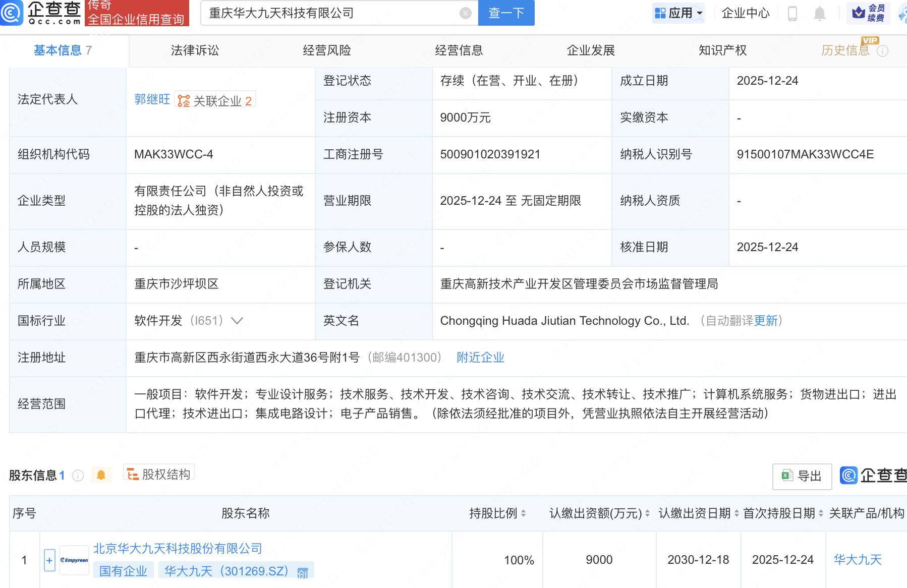This screenshot has width=907, height=588.
Task: Sort by 持股比例 column
Action: (x=523, y=513)
